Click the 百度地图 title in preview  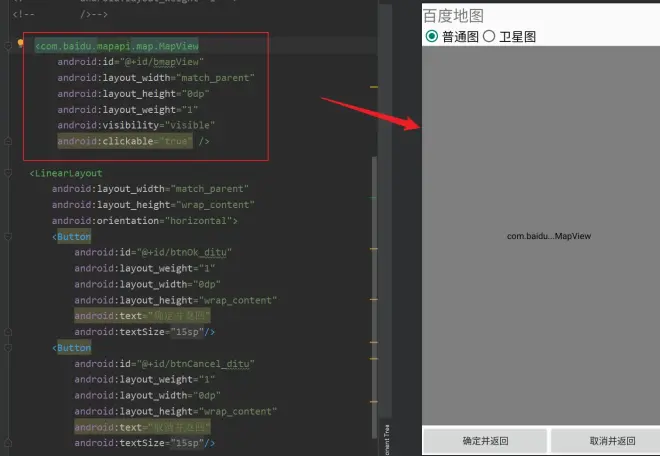[x=454, y=16]
